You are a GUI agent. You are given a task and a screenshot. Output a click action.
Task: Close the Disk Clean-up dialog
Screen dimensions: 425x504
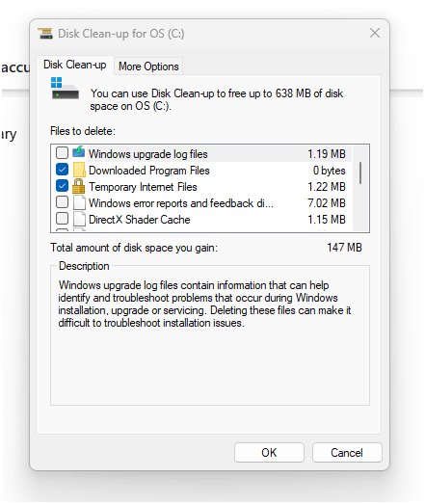pos(375,33)
